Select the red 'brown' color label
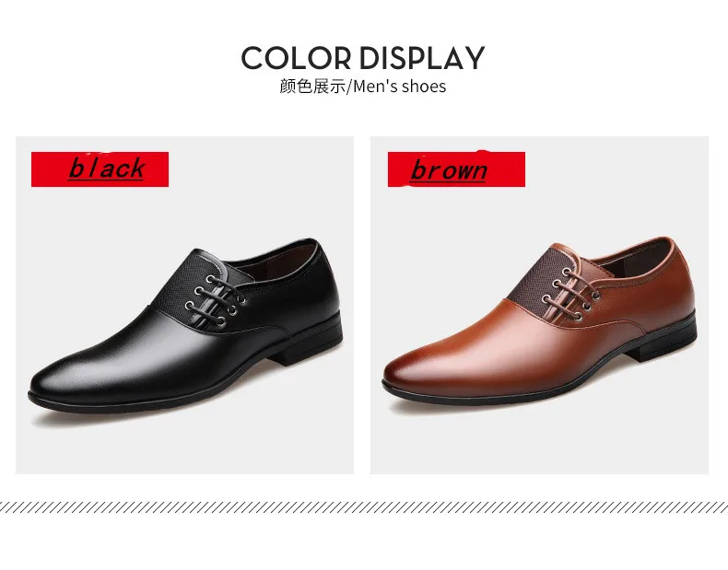Screen dimensions: 728x570 [x=456, y=169]
